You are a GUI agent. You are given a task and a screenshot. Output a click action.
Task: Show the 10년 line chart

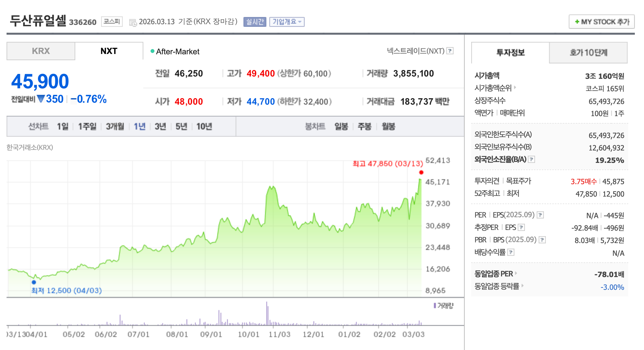pos(204,126)
